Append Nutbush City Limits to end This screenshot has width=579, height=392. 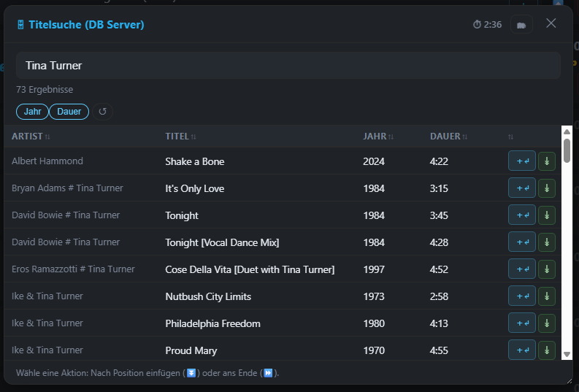(x=547, y=296)
